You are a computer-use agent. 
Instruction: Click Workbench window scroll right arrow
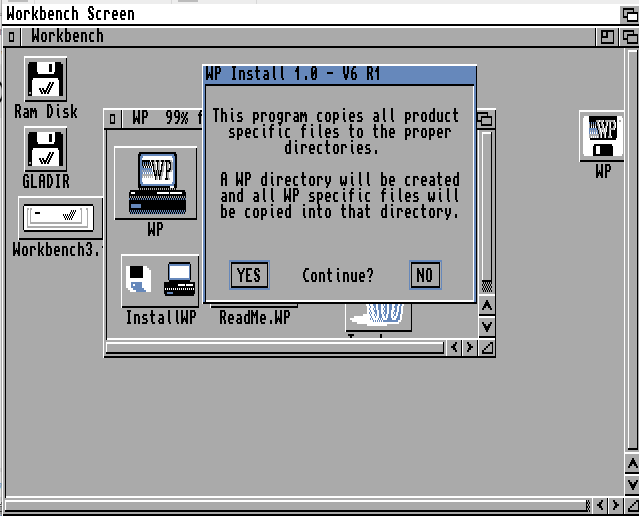[x=615, y=505]
